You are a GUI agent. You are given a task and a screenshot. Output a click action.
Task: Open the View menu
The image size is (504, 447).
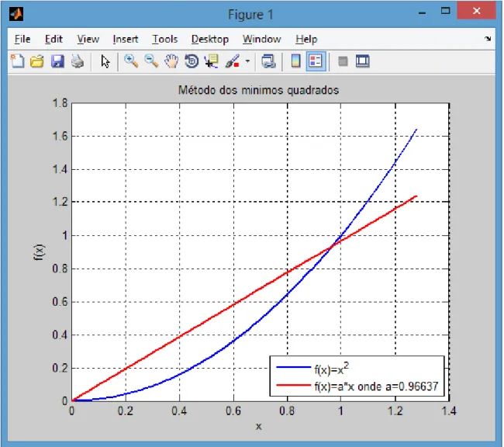[x=88, y=40]
